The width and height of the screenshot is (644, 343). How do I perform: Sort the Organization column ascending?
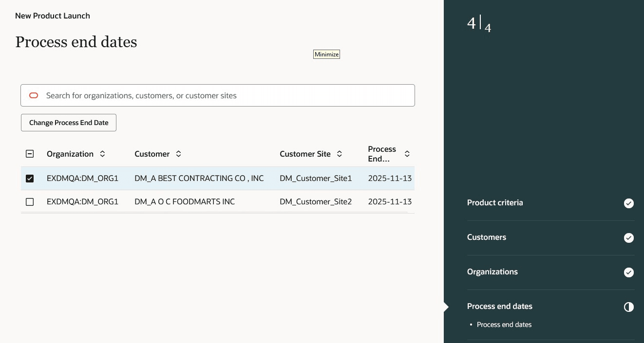102,151
